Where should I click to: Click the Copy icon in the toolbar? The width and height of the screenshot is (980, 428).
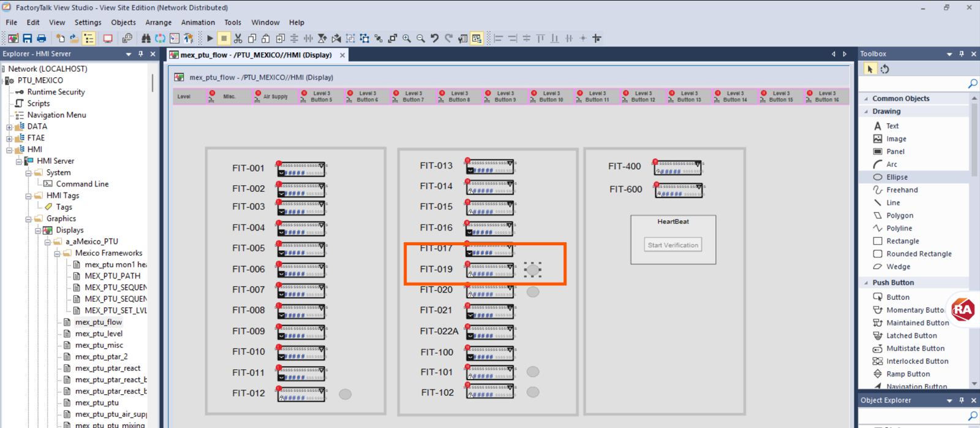252,39
